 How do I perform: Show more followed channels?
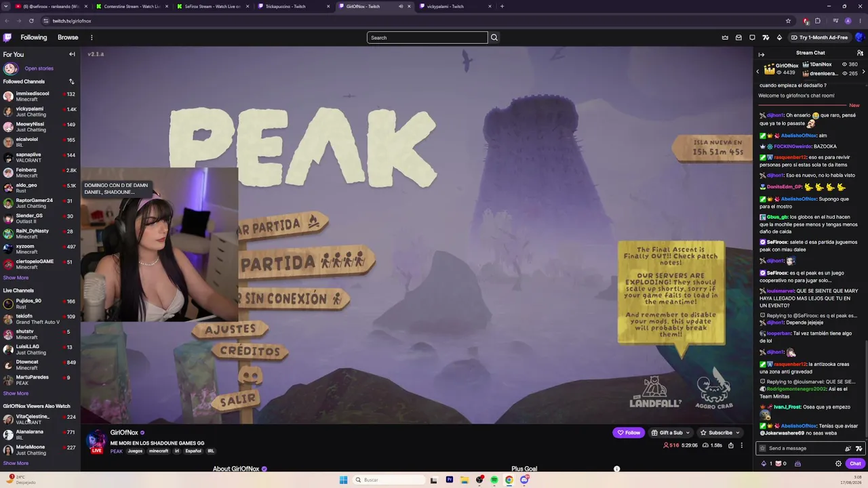click(16, 277)
